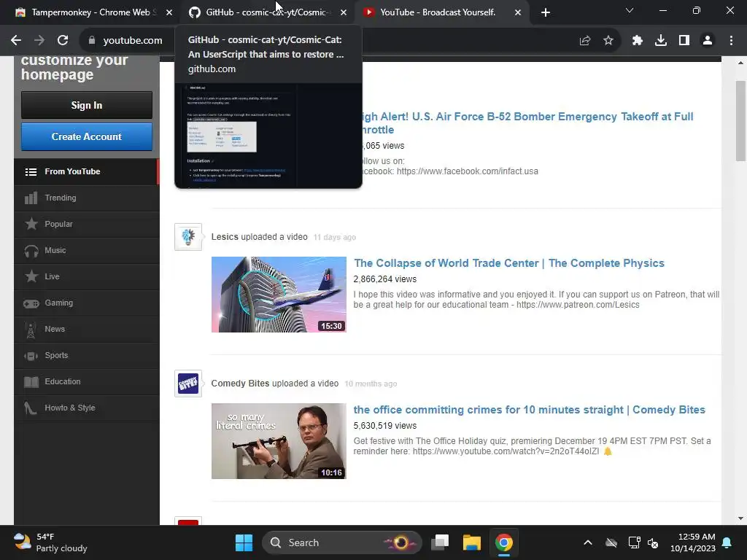This screenshot has height=560, width=747.
Task: Open a new browser tab
Action: click(x=546, y=12)
